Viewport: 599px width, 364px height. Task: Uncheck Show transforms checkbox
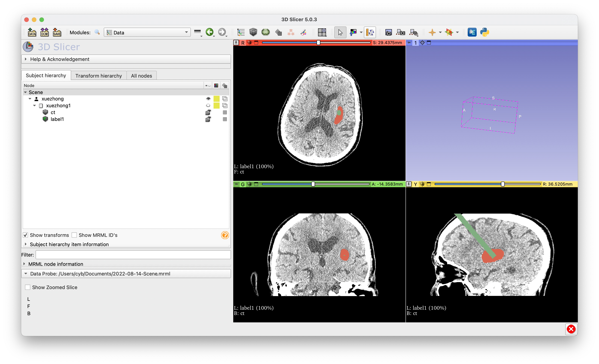(x=26, y=235)
